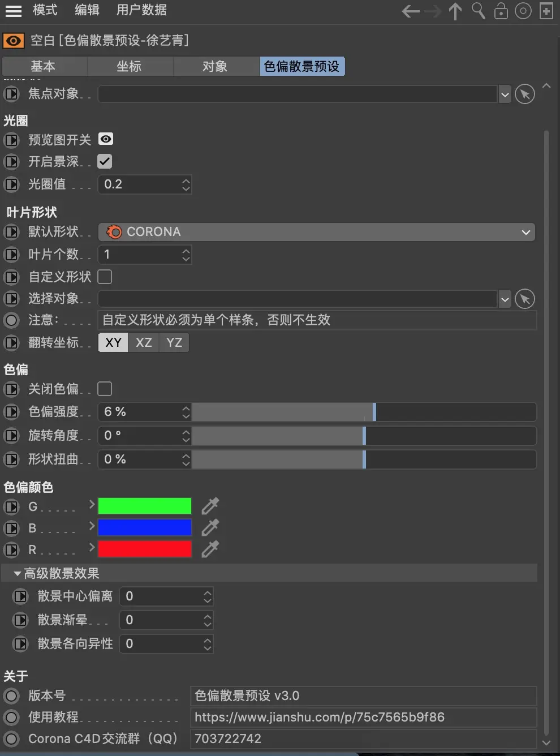Click the new panel icon at the top right

click(546, 11)
